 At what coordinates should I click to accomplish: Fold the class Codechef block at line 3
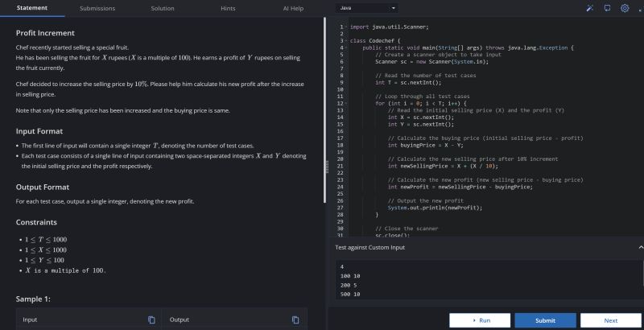coord(347,39)
